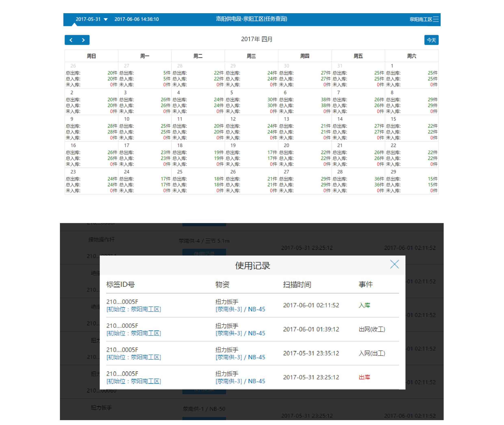Open the hamburger menu beside 荥阳南工区
The image size is (504, 425).
[436, 19]
